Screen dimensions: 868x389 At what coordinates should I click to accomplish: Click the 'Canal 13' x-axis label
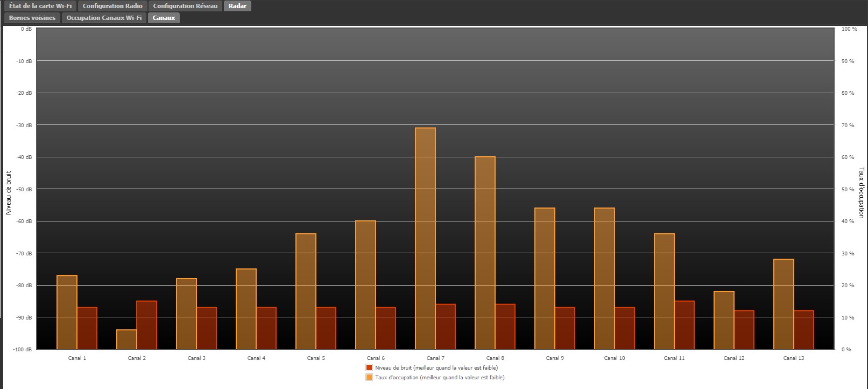794,358
